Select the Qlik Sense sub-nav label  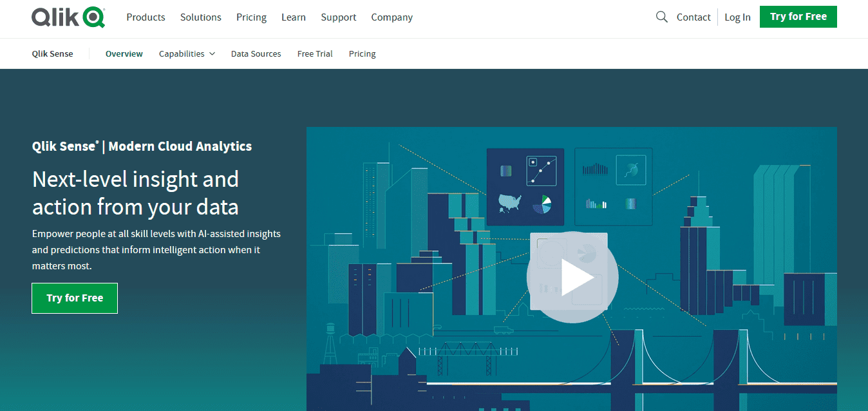pos(53,54)
